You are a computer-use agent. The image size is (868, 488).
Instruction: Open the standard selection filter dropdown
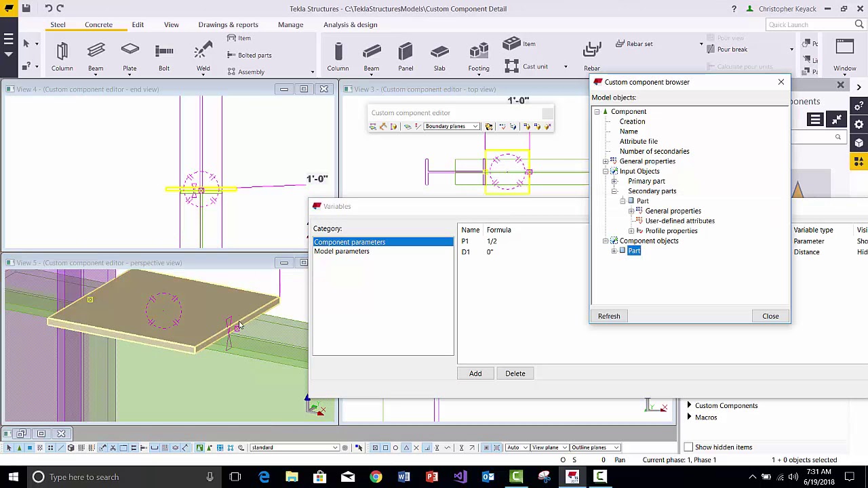coord(294,447)
